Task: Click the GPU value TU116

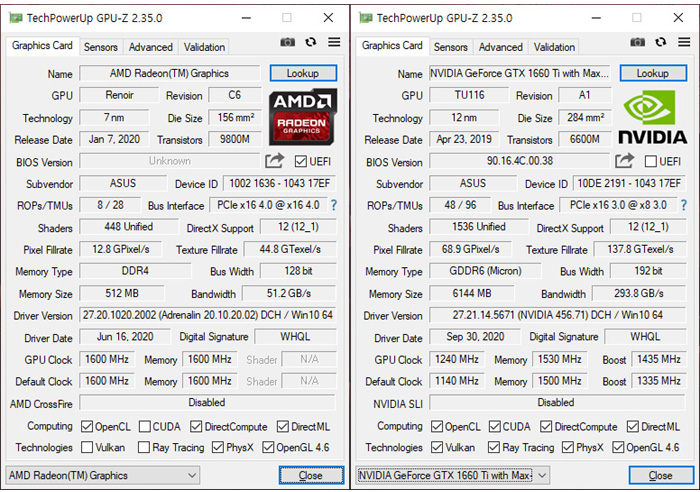Action: tap(469, 95)
